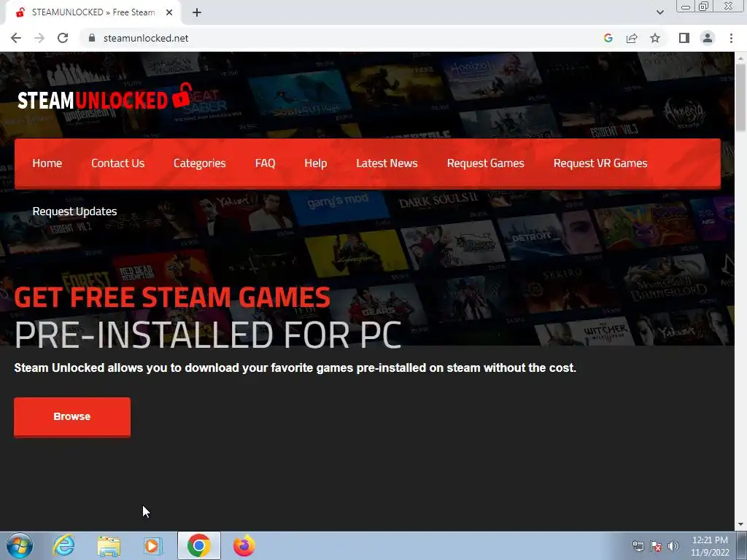
Task: Bookmark this tab with the star icon
Action: [x=655, y=38]
